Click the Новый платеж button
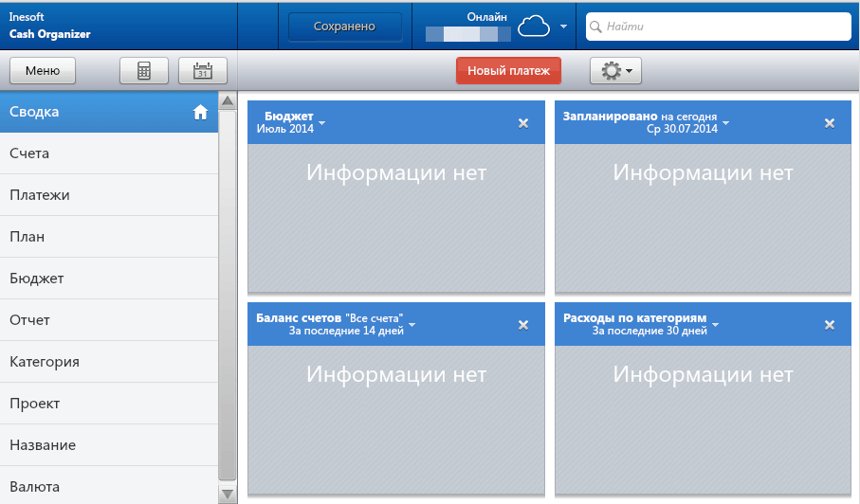This screenshot has height=504, width=860. point(508,71)
